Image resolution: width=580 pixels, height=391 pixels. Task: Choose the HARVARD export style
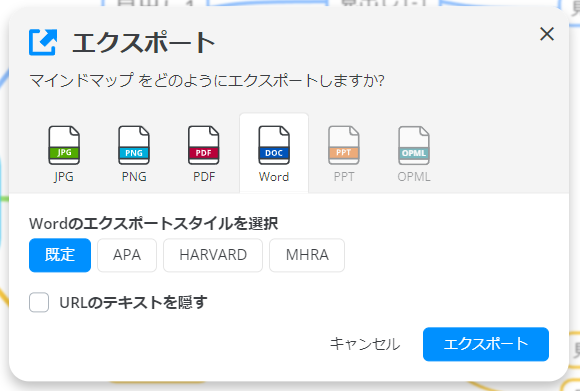(213, 255)
